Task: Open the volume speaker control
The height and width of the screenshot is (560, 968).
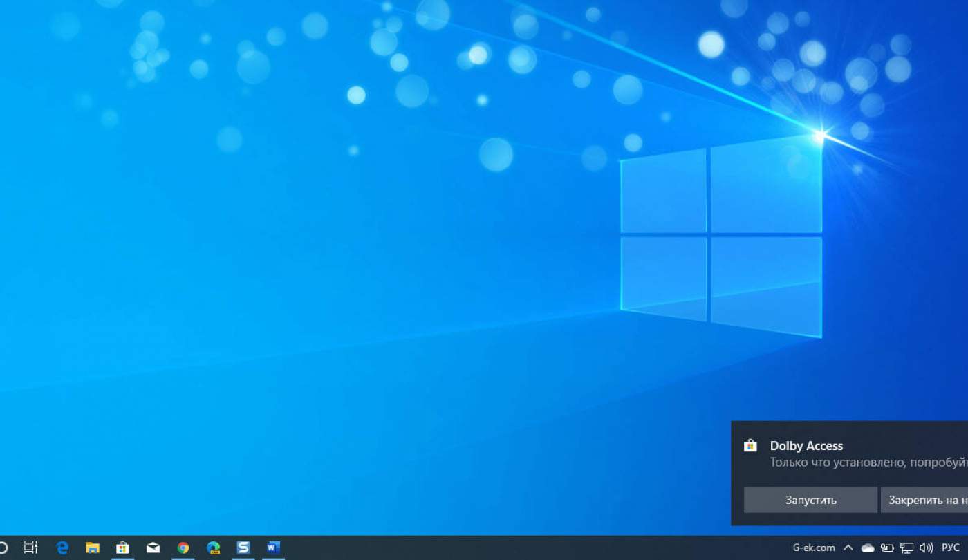Action: [x=927, y=548]
